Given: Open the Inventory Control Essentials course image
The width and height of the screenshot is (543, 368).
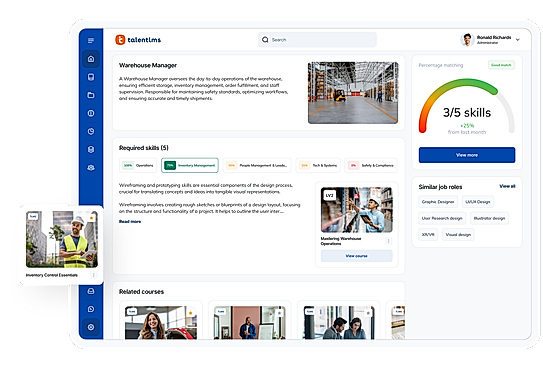Looking at the screenshot, I should 62,239.
